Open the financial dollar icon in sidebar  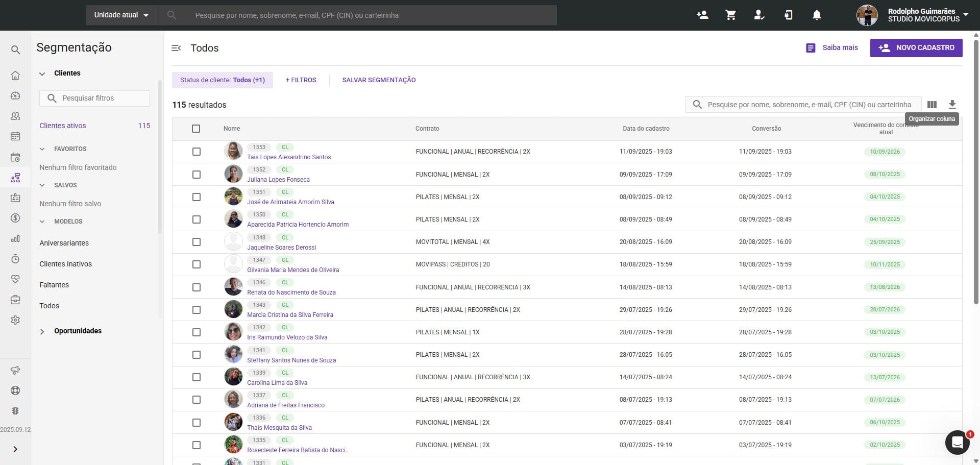click(x=15, y=218)
